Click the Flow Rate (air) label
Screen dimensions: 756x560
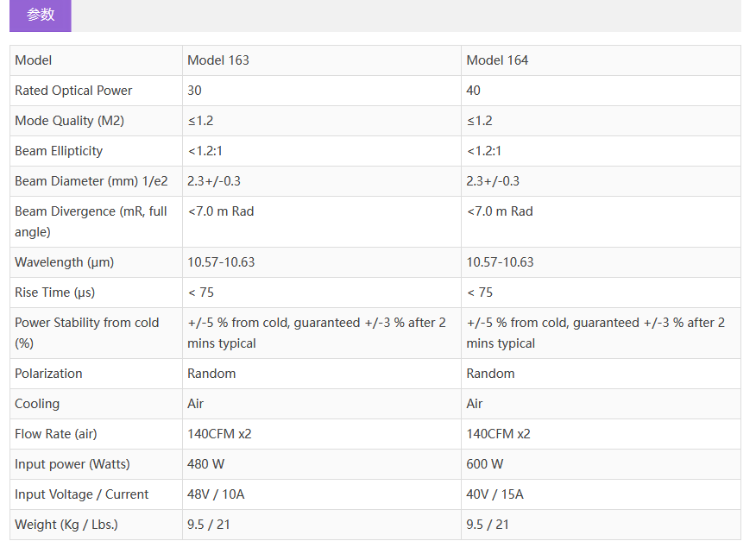point(55,434)
